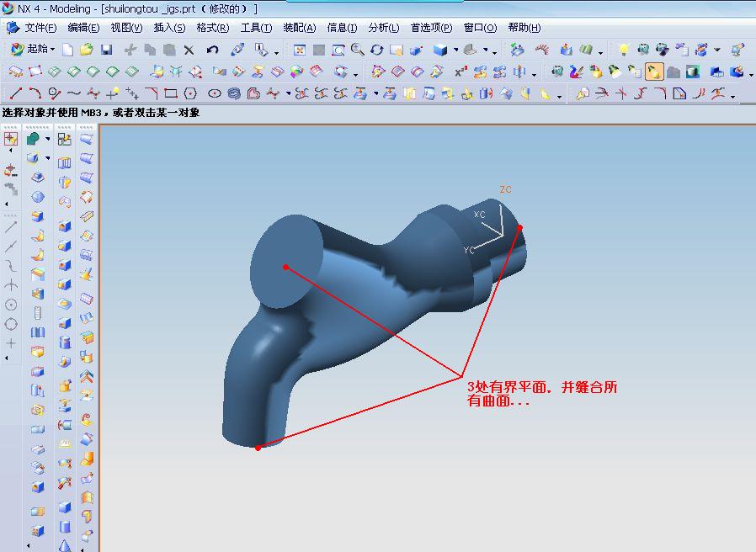
Task: Click the cylinder primitive icon near bottom
Action: (65, 527)
